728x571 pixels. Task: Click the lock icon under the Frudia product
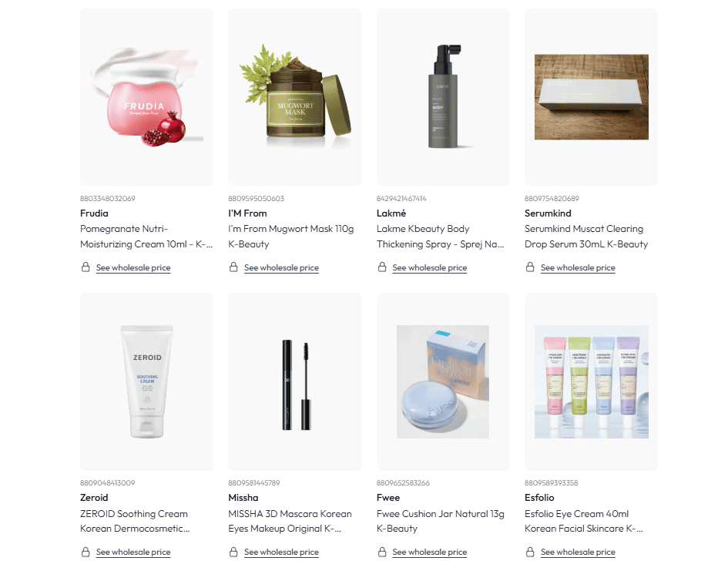[x=86, y=267]
